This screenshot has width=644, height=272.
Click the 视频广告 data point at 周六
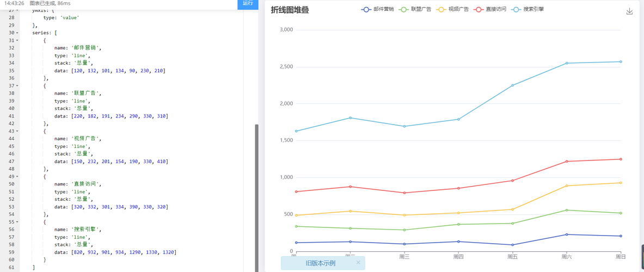[x=566, y=186]
